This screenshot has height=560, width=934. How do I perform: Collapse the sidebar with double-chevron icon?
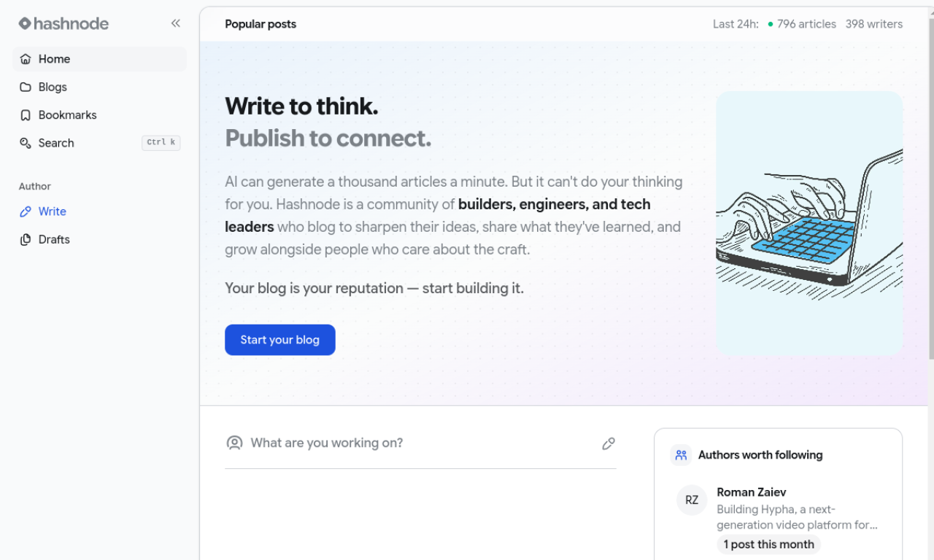(x=176, y=23)
